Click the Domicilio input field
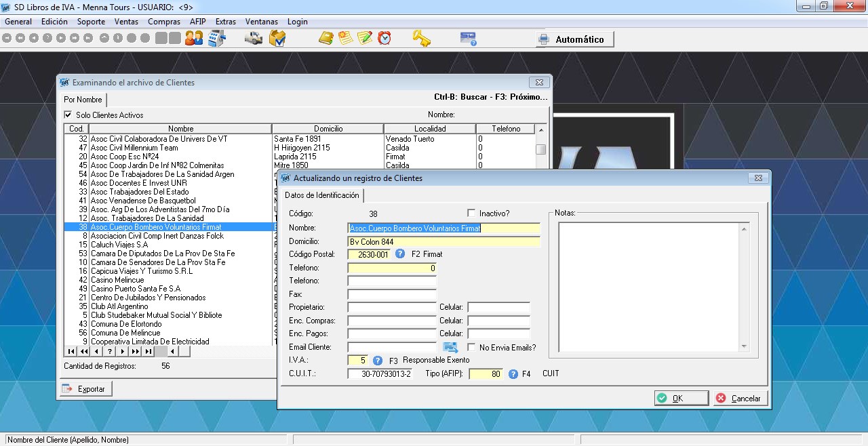 [x=443, y=241]
